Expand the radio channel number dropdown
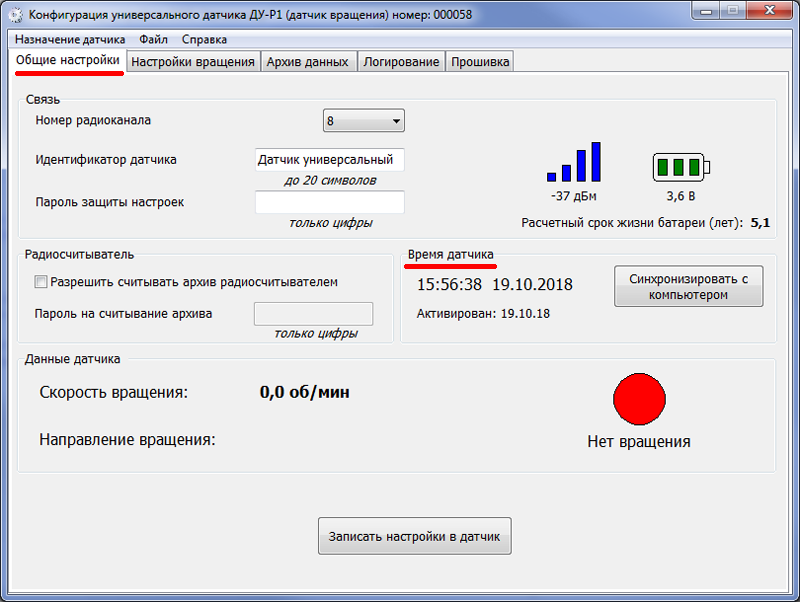Image resolution: width=800 pixels, height=602 pixels. click(x=363, y=121)
